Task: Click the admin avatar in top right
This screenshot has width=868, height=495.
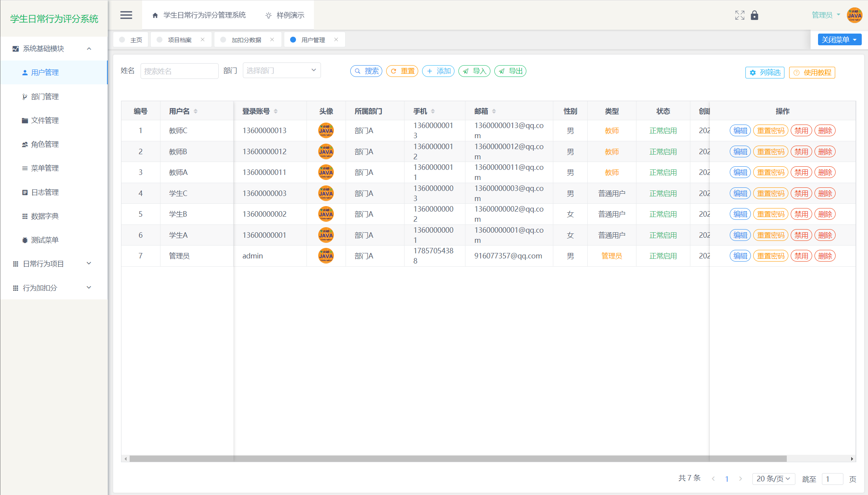Action: point(854,15)
